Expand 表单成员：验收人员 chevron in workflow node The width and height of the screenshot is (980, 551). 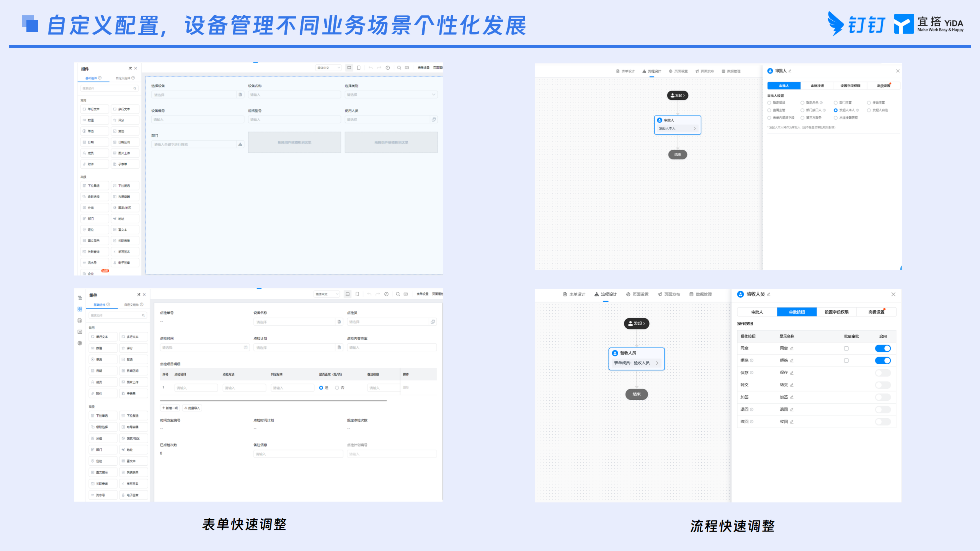(x=657, y=363)
